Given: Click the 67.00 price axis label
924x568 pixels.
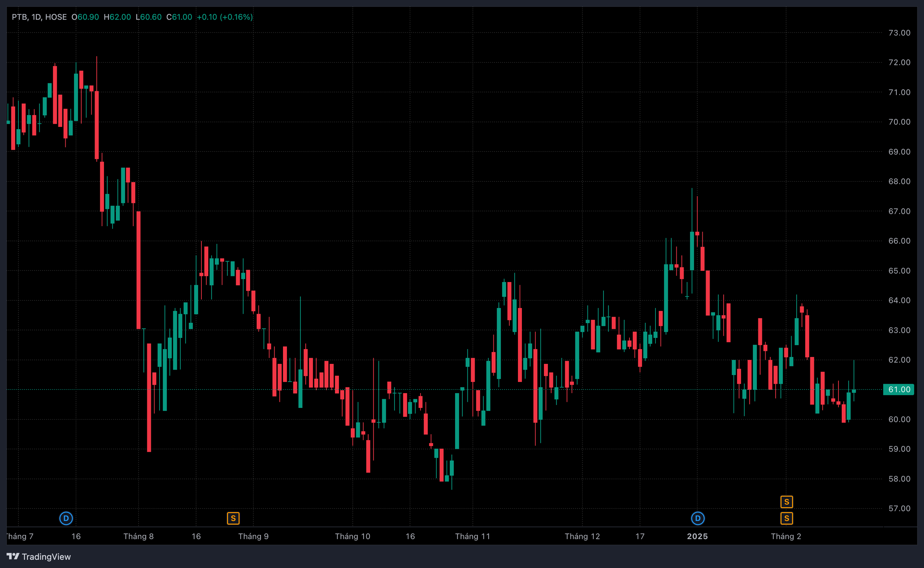Looking at the screenshot, I should pos(899,211).
